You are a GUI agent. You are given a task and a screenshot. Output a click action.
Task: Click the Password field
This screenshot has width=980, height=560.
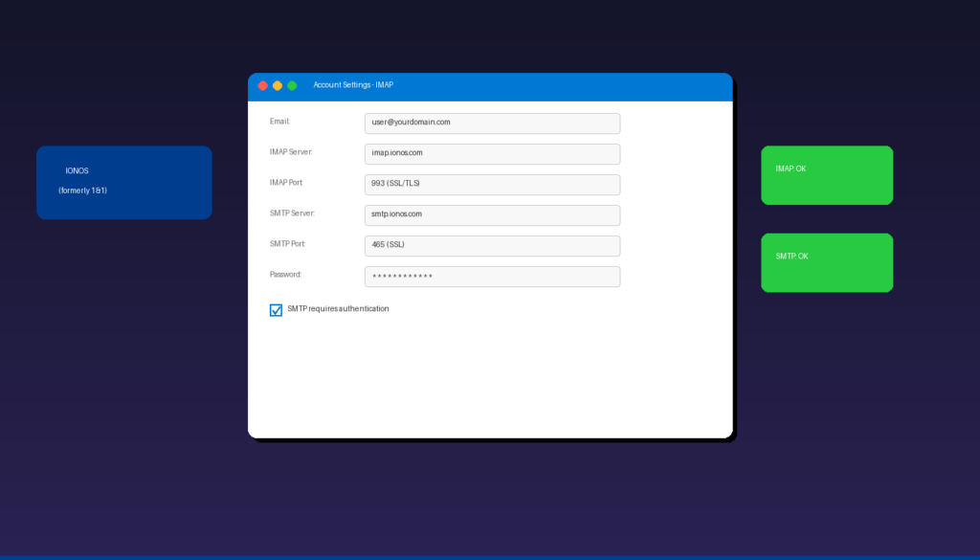click(x=491, y=276)
